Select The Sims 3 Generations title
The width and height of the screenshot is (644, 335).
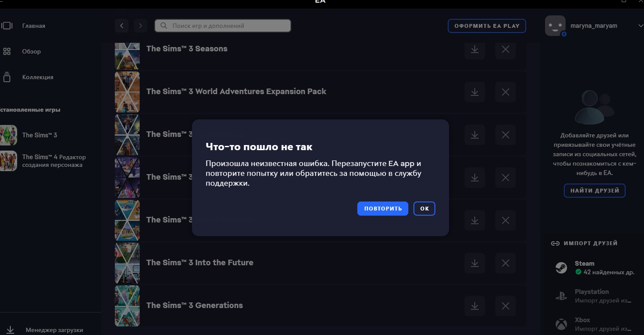click(195, 305)
